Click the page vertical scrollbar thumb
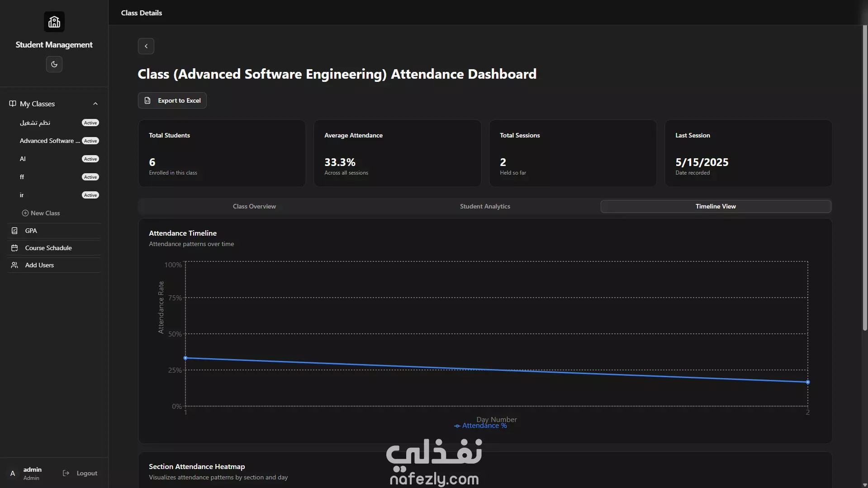Image resolution: width=868 pixels, height=488 pixels. [x=865, y=178]
